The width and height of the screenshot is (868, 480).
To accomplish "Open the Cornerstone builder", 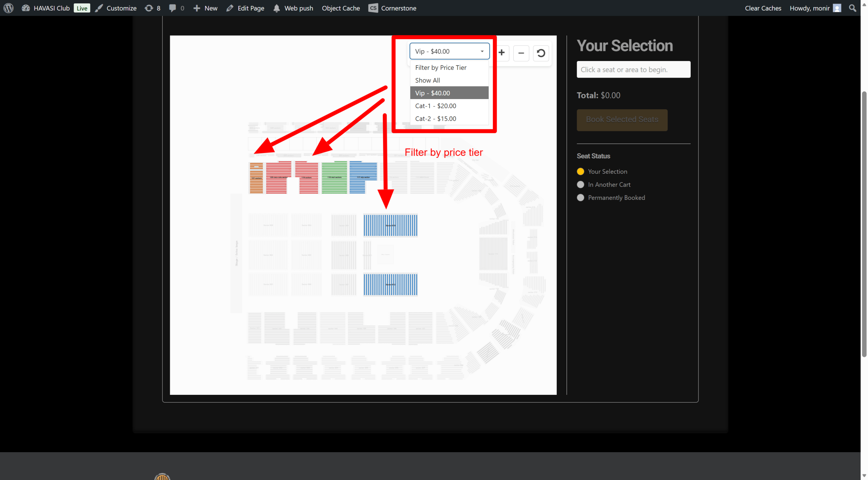I will 392,8.
